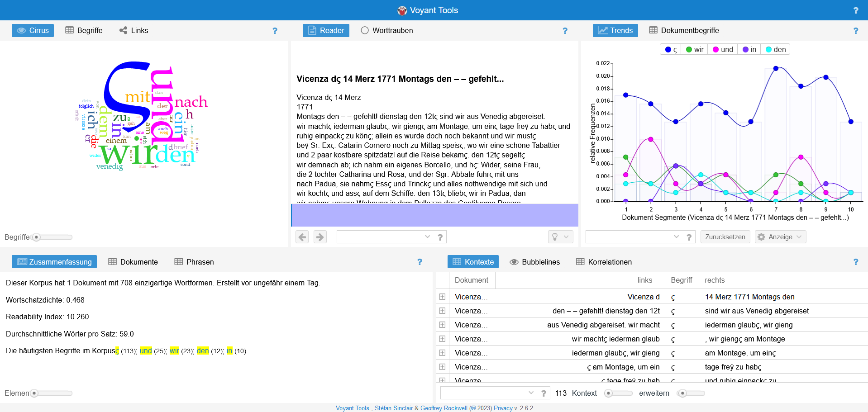Click the search input field in Kontexte panel

click(483, 393)
